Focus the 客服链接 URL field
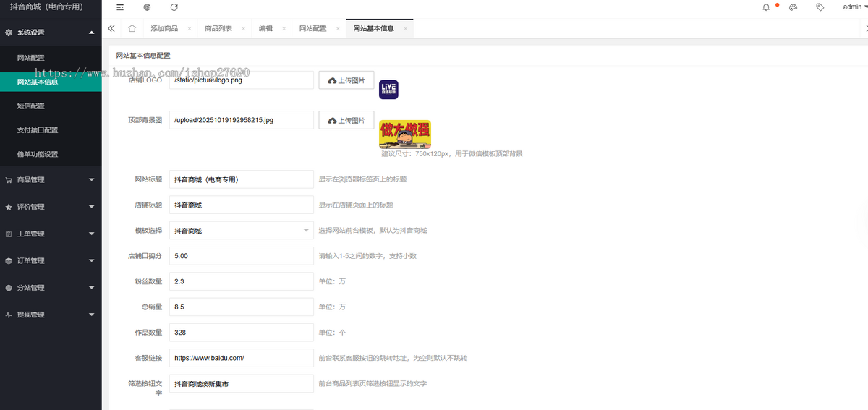This screenshot has width=868, height=410. click(x=242, y=358)
